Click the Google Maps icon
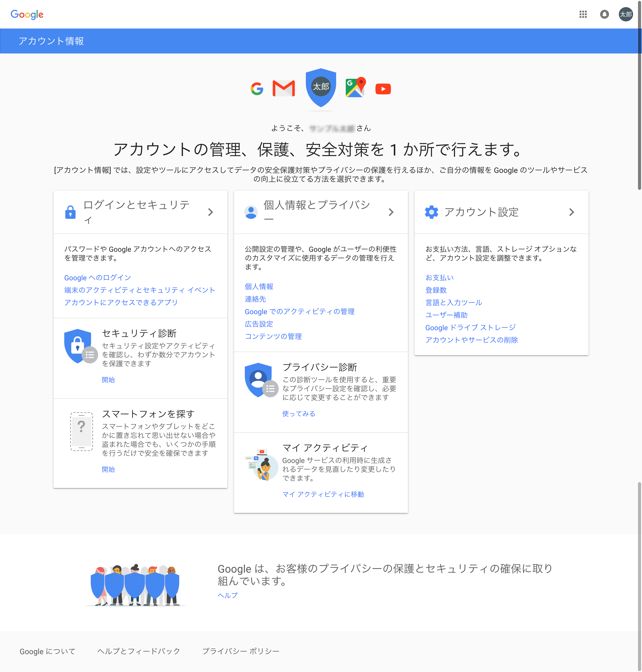The width and height of the screenshot is (642, 672). [x=356, y=87]
